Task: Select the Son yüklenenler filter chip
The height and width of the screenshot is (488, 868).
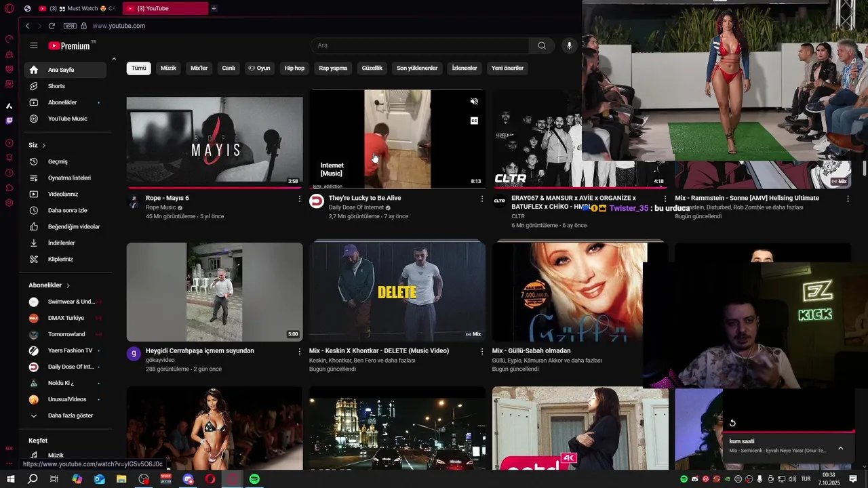Action: point(417,68)
